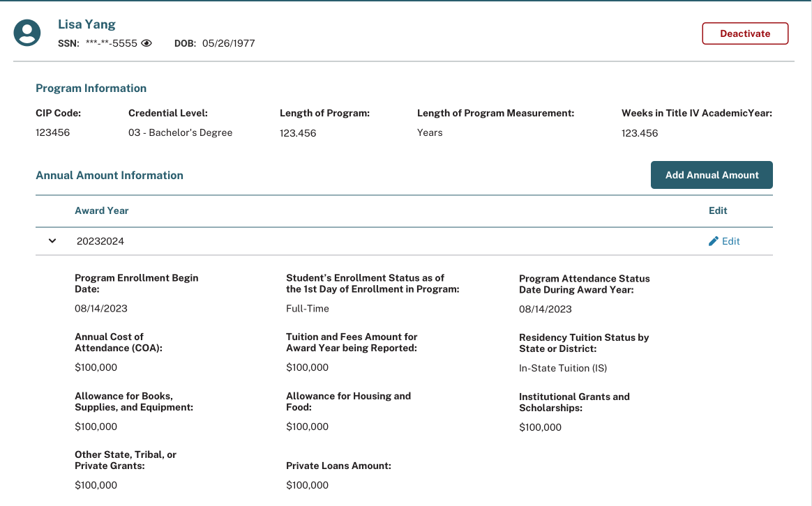This screenshot has width=812, height=506.
Task: Click the Award Year column header
Action: [102, 210]
